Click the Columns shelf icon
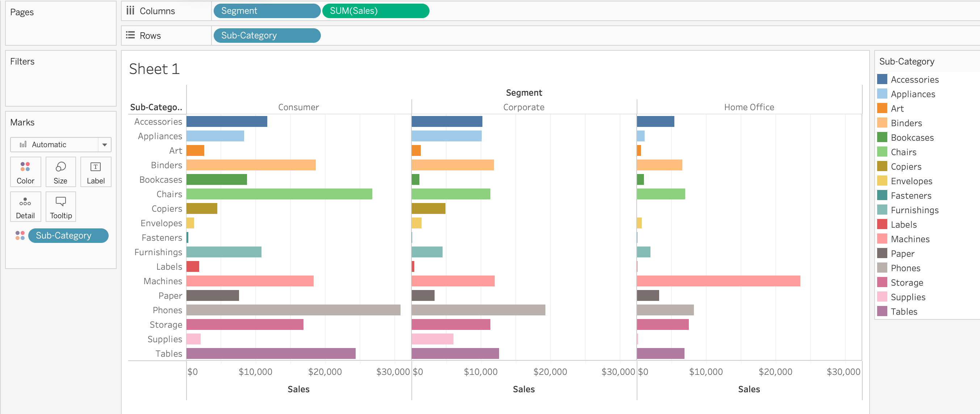 coord(130,10)
